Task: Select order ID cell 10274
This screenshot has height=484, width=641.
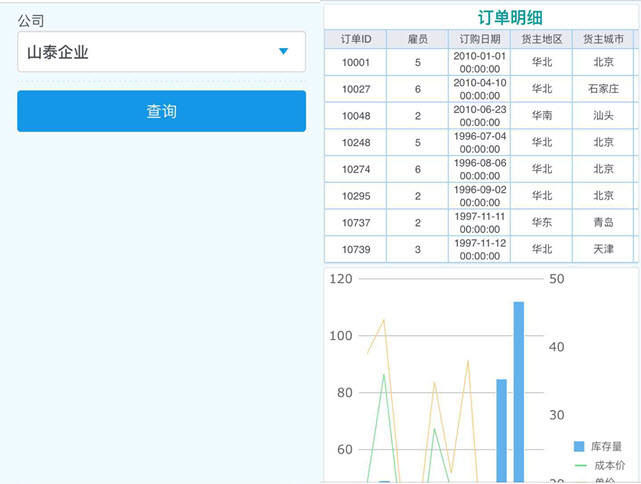Action: tap(356, 169)
